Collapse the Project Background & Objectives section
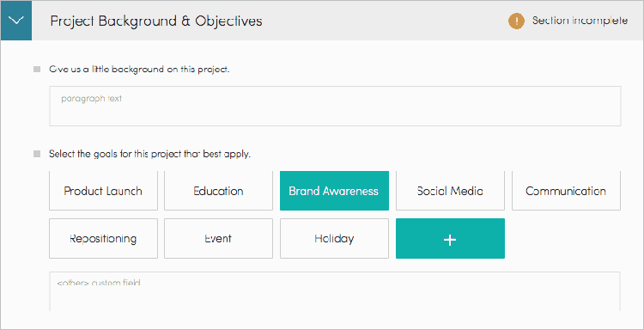644x330 pixels. pos(16,21)
